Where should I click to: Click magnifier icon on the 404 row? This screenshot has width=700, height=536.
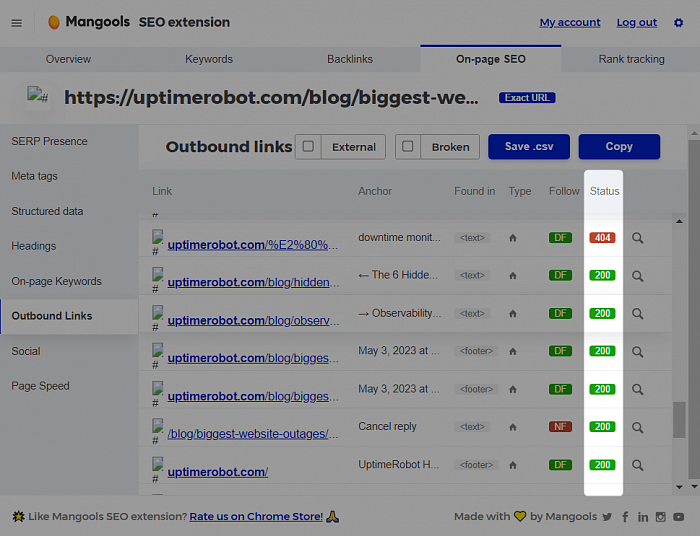637,238
